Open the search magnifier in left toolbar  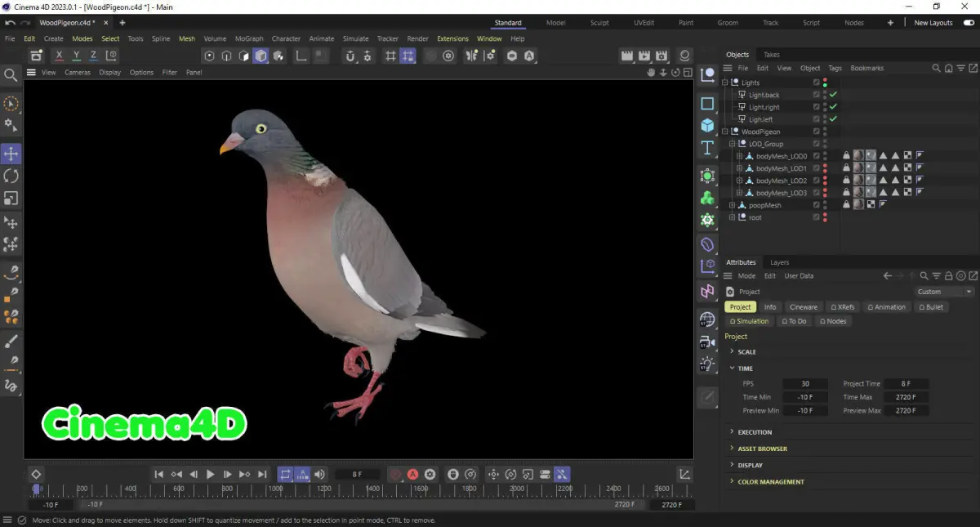[x=11, y=75]
